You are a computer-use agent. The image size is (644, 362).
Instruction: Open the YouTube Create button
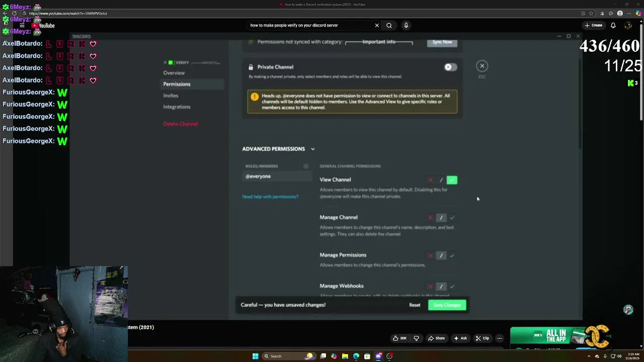click(594, 25)
